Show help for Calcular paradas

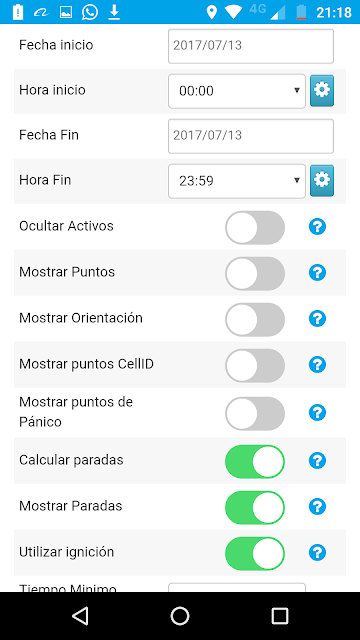click(x=317, y=460)
